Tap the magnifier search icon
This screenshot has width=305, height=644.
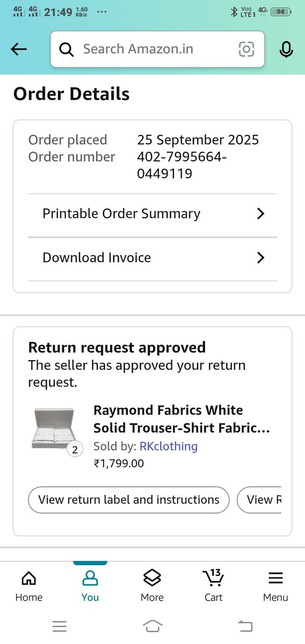click(66, 49)
